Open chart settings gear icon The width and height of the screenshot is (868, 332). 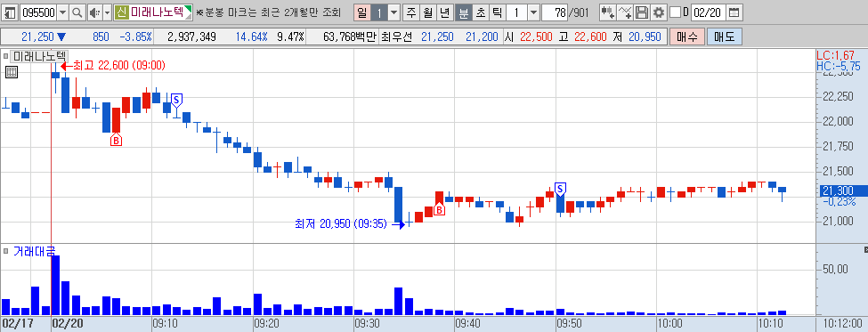coord(658,12)
